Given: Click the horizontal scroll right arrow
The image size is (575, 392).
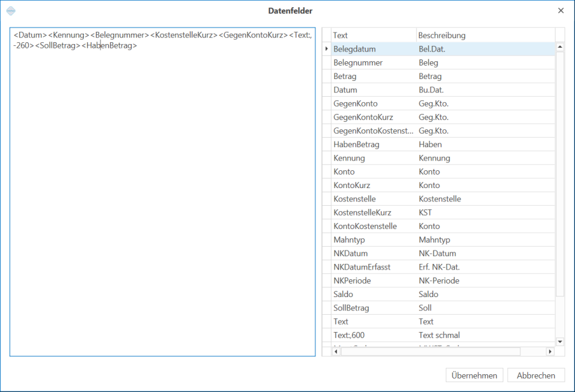Looking at the screenshot, I should [x=550, y=352].
